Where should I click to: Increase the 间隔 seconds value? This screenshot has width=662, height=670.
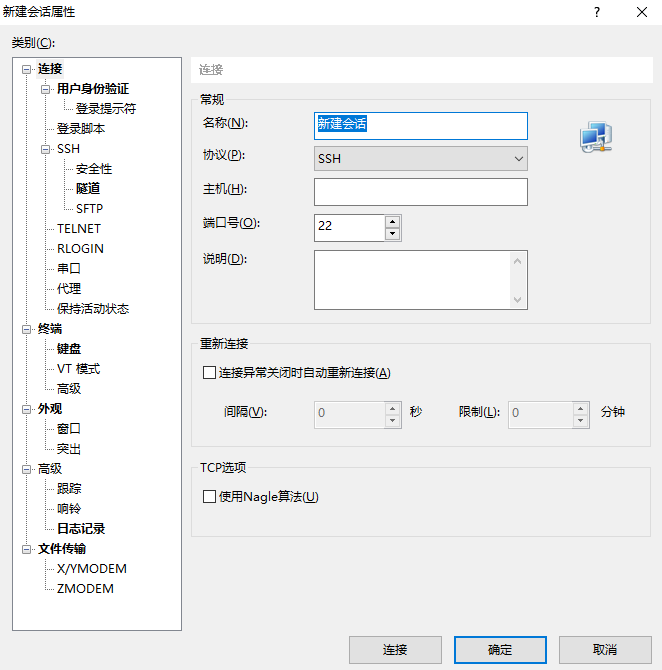[x=392, y=409]
